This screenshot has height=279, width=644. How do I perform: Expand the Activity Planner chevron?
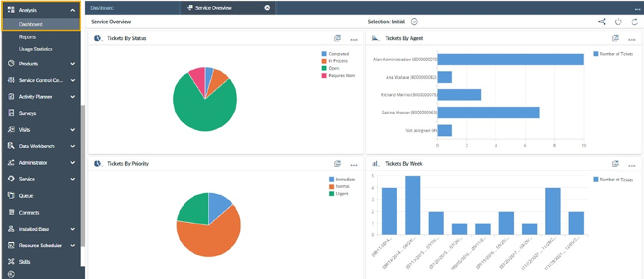73,97
